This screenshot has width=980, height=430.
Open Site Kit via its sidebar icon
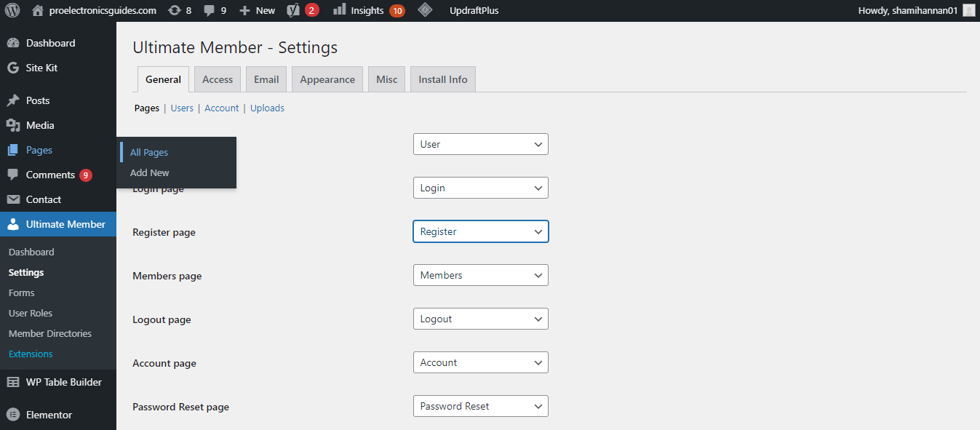[x=15, y=68]
